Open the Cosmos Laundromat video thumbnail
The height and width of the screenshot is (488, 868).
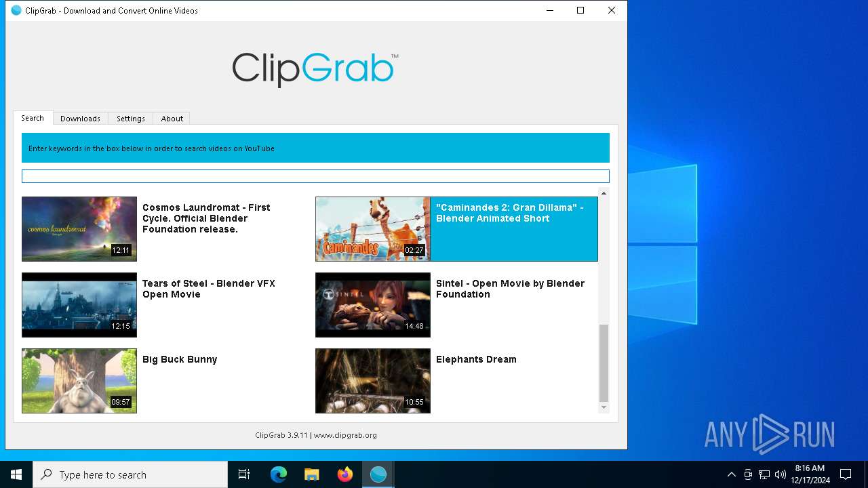pos(79,229)
